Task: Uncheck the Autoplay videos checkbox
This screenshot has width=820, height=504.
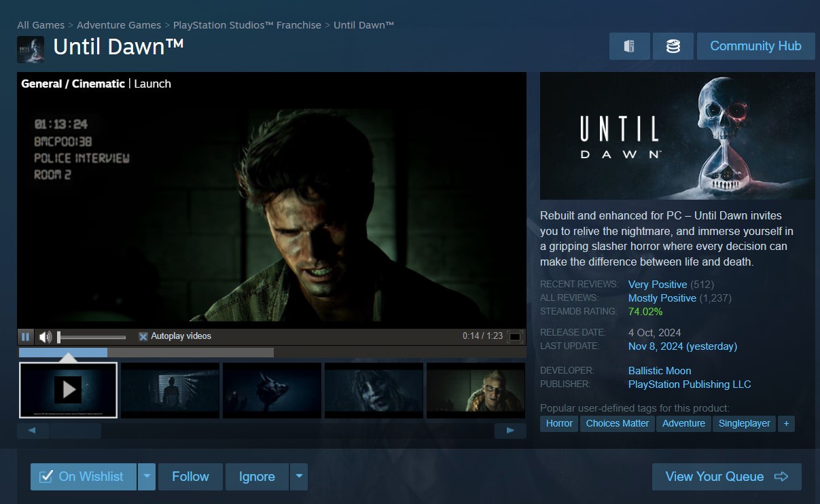Action: (x=143, y=336)
